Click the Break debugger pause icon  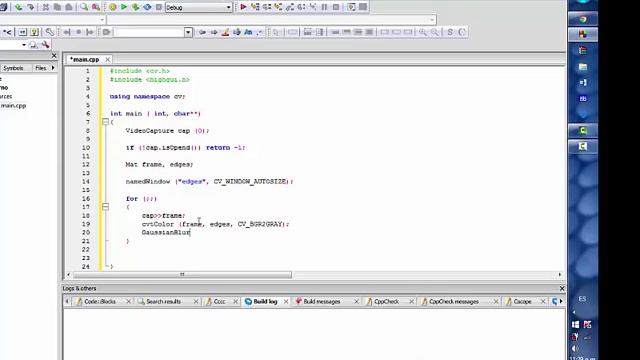[324, 7]
